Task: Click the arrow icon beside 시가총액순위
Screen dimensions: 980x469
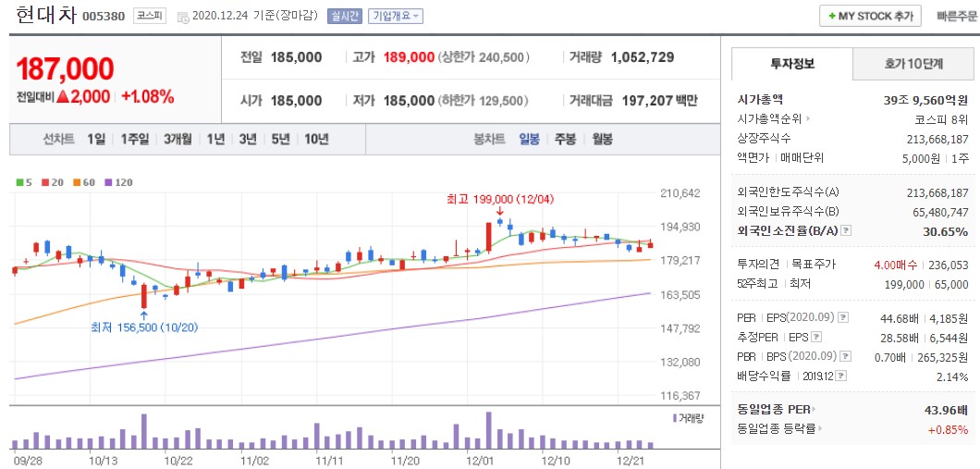Action: 807,118
